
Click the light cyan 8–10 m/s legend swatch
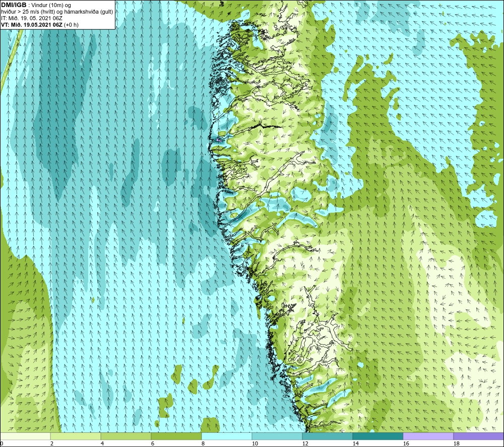(x=227, y=436)
